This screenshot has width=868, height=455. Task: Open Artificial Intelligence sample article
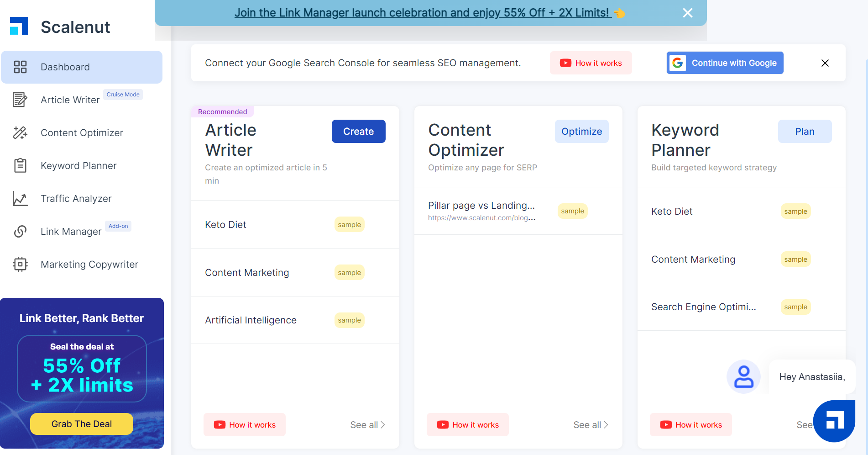295,320
